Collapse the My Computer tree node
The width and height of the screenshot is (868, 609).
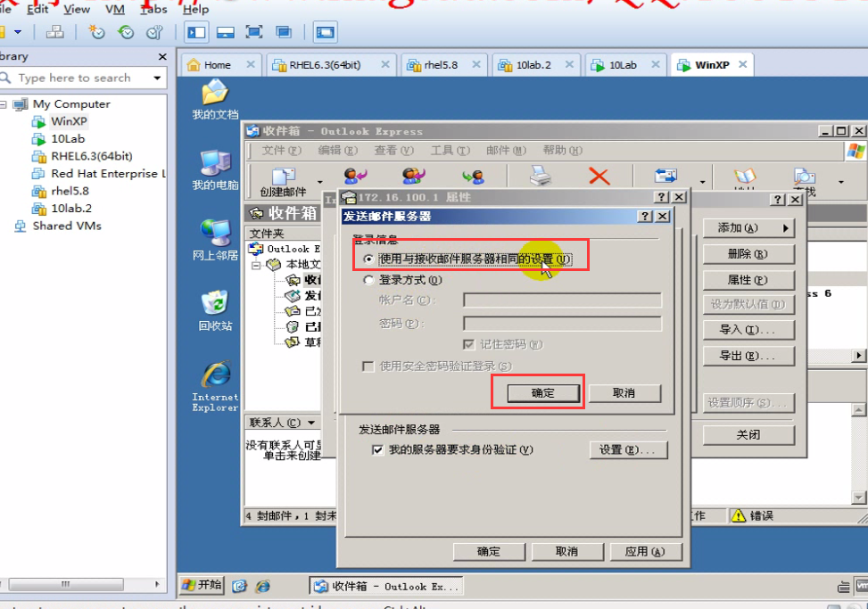tap(4, 104)
